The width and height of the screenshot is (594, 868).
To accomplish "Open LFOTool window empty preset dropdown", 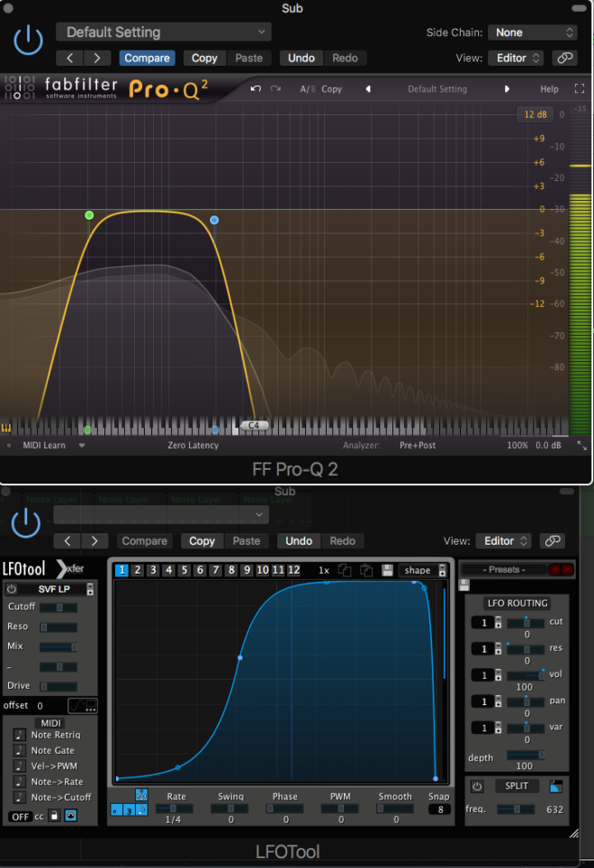I will (161, 515).
